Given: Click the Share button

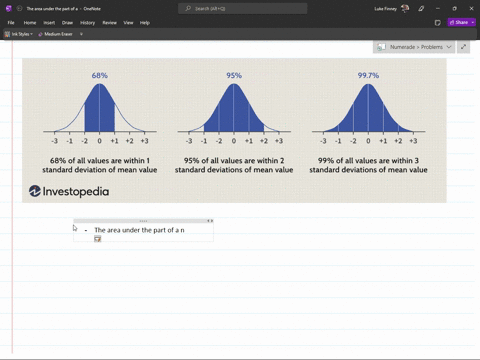Looking at the screenshot, I should click(459, 22).
